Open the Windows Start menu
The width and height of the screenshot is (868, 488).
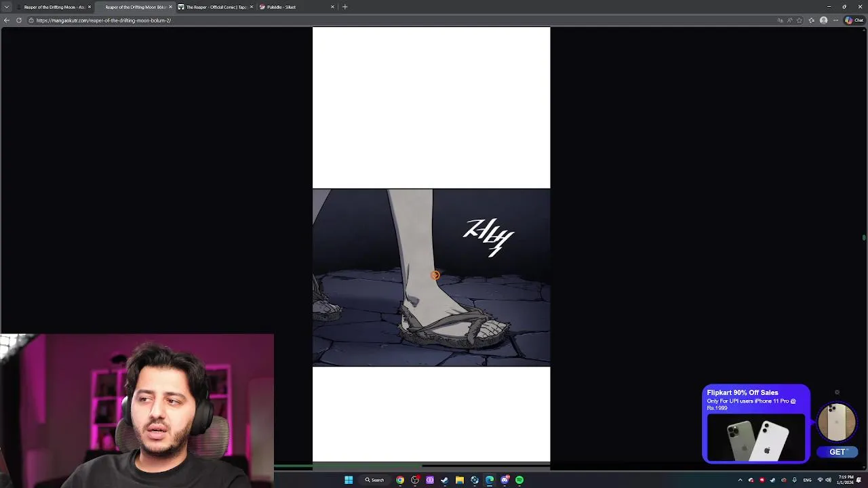pos(349,480)
